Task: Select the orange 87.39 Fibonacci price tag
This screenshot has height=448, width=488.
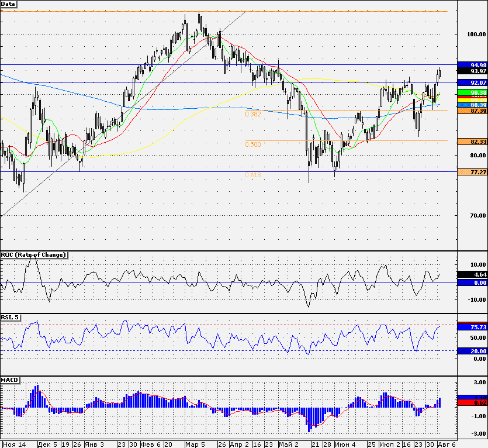Action: click(473, 111)
